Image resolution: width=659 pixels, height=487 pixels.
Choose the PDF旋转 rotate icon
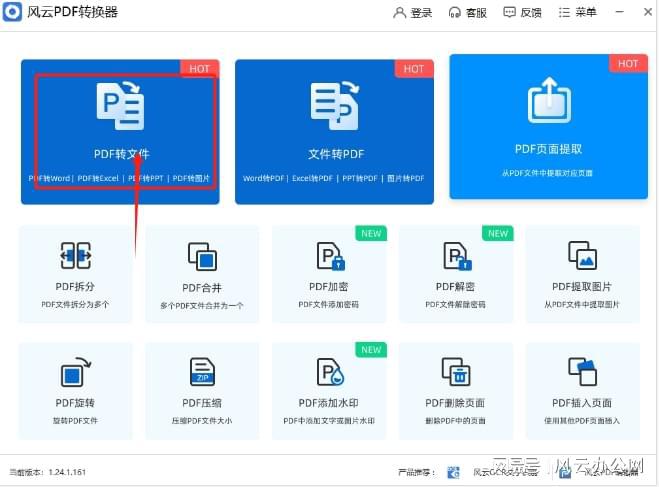(x=76, y=372)
